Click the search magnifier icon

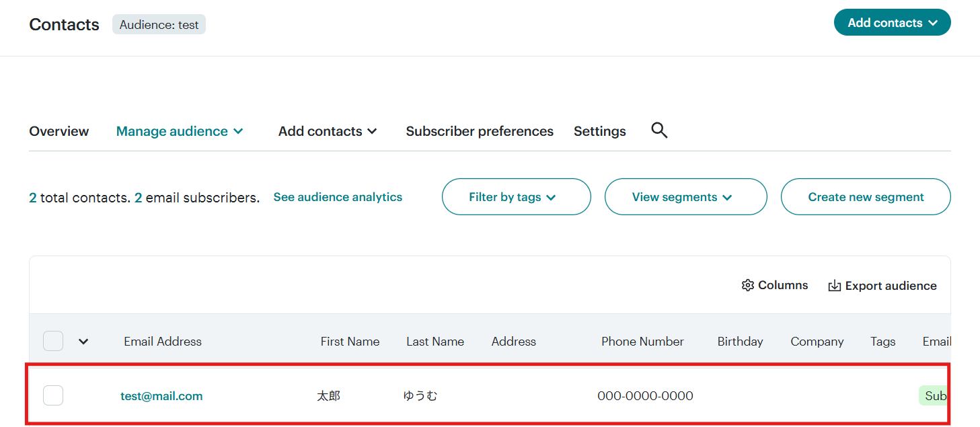[x=659, y=130]
